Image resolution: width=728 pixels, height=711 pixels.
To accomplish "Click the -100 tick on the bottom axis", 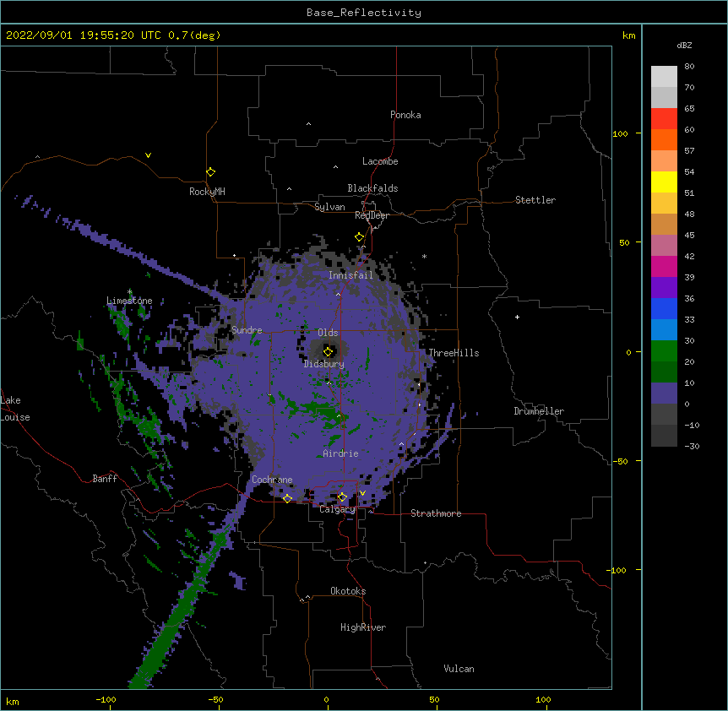I will (106, 699).
